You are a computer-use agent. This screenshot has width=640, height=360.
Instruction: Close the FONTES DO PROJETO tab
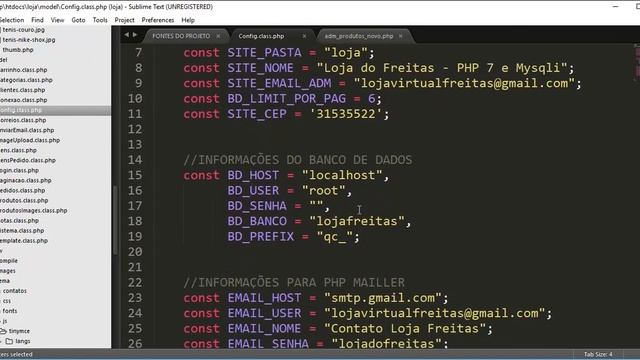tap(218, 36)
